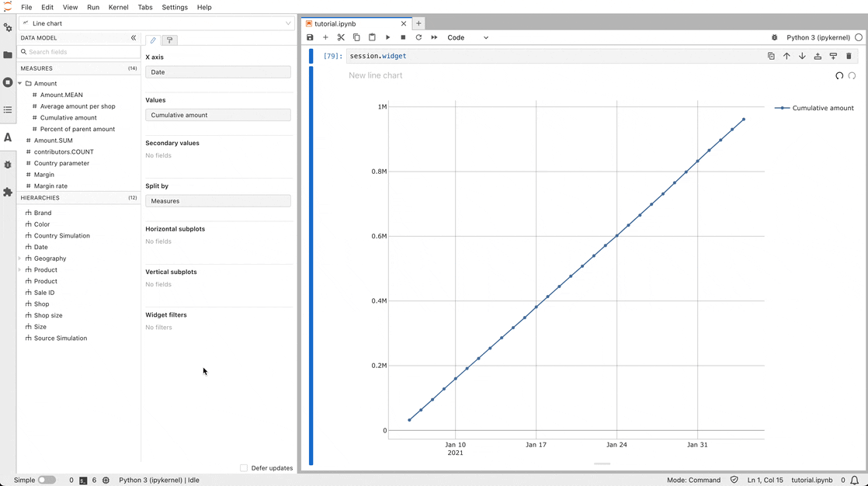The width and height of the screenshot is (868, 486).
Task: Collapse the Amount measures folder
Action: 19,83
